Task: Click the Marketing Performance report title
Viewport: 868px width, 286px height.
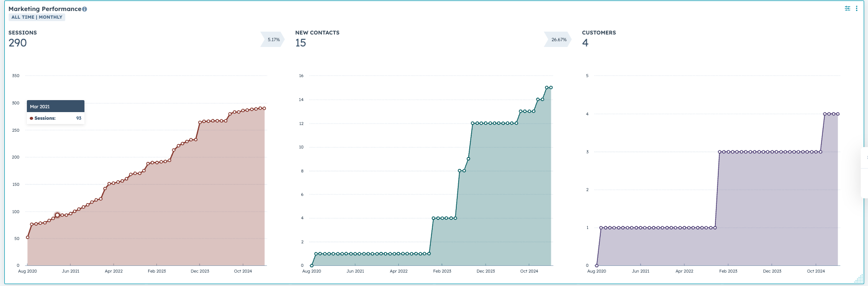Action: [x=45, y=9]
